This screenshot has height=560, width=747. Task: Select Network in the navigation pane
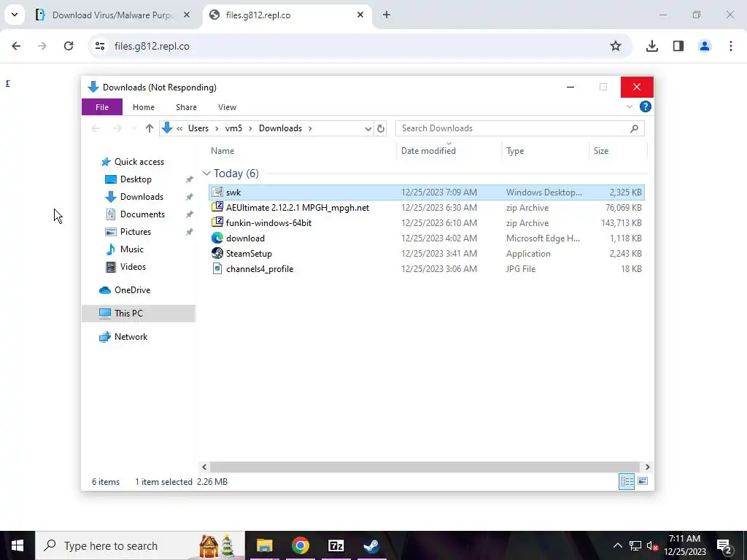[x=131, y=337]
